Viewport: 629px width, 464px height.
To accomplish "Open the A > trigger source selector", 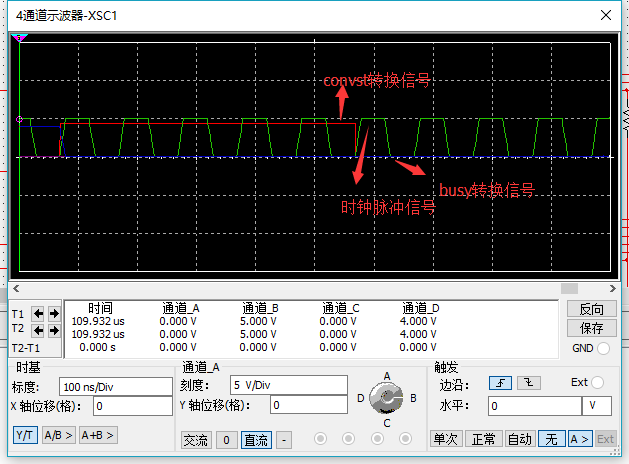I will click(x=579, y=439).
